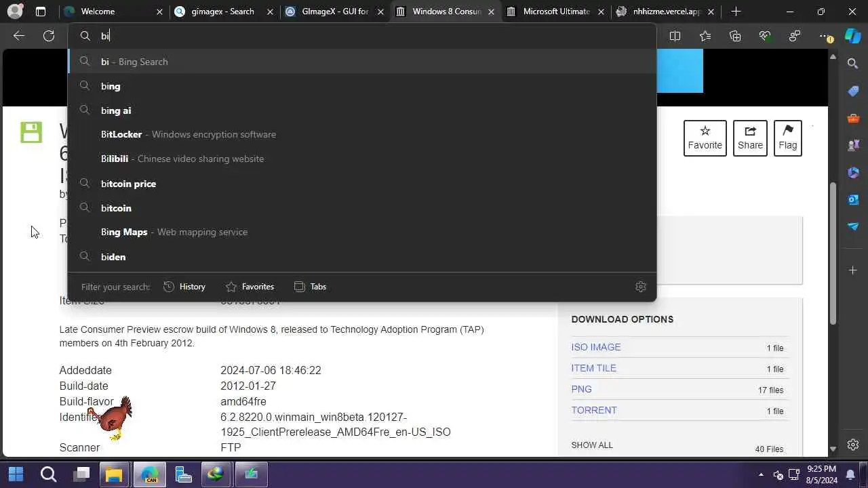
Task: Toggle split screen icon in toolbar
Action: click(675, 36)
